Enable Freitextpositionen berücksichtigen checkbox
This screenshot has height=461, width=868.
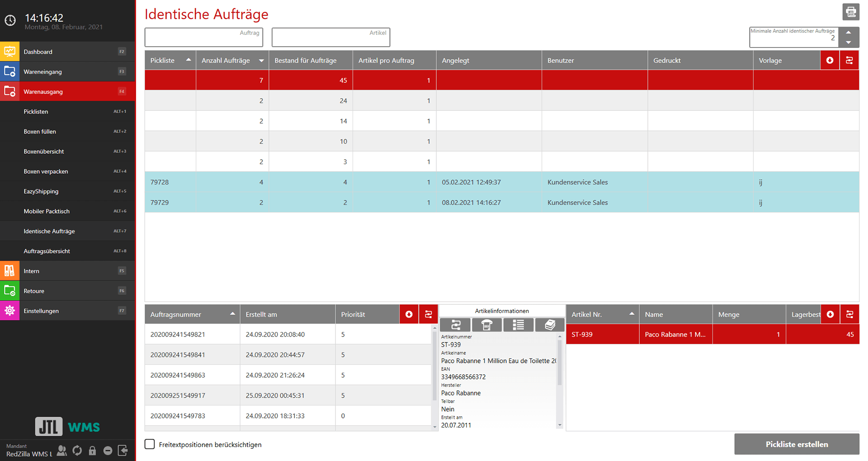[x=150, y=444]
